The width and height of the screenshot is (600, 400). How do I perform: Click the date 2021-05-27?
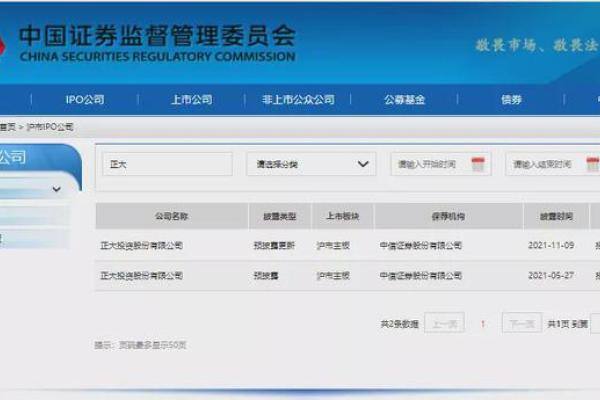(x=551, y=276)
